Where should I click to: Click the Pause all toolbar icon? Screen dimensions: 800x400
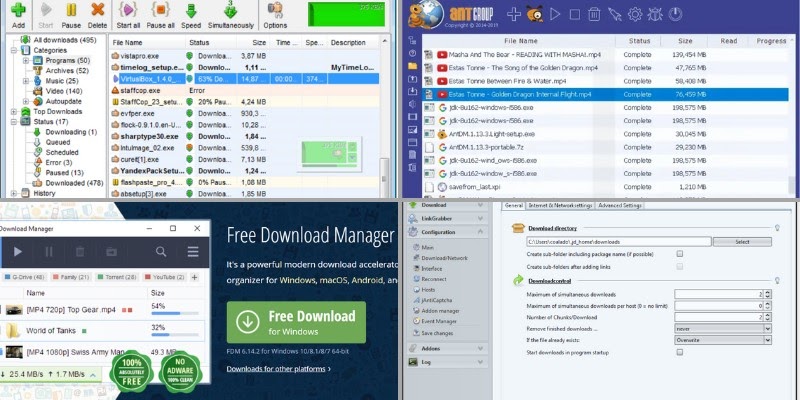point(160,9)
